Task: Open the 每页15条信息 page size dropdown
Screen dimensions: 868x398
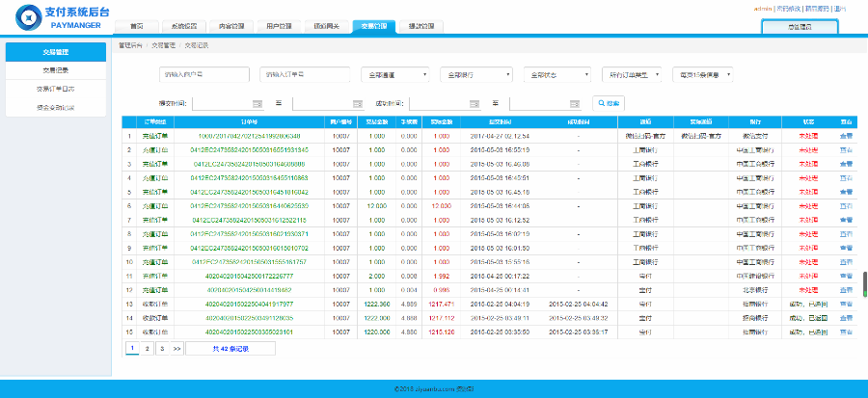Action: 702,74
